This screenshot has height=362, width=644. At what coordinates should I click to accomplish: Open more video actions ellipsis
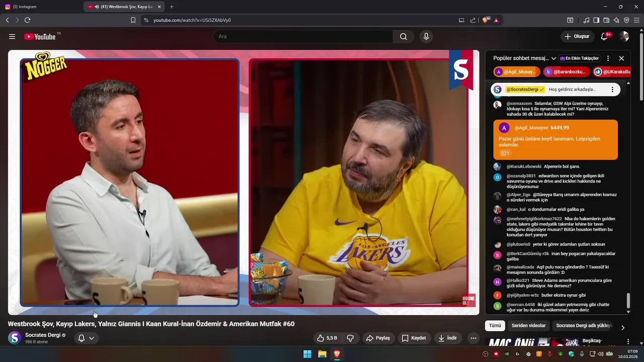point(473,338)
